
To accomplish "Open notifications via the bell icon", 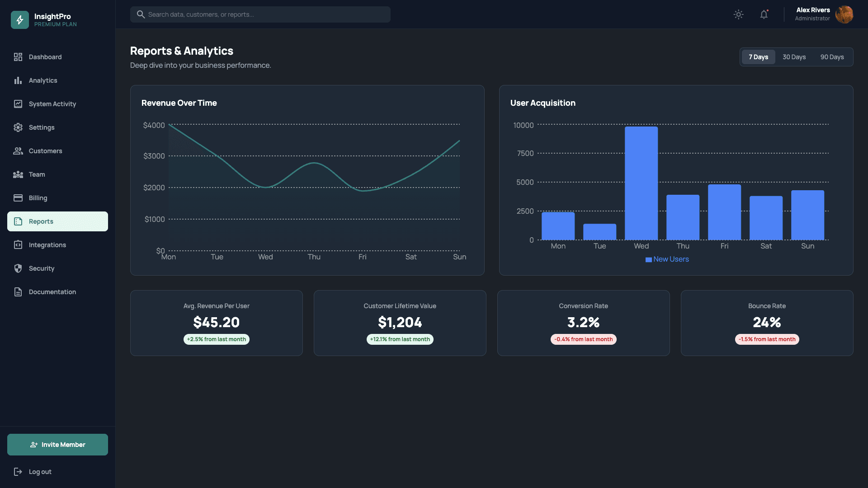I will pyautogui.click(x=764, y=14).
